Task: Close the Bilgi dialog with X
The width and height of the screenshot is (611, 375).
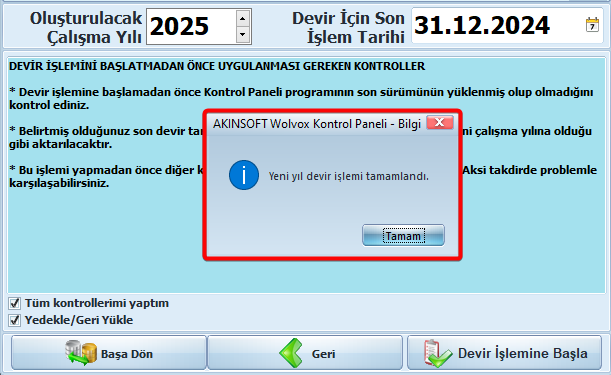Action: tap(440, 122)
